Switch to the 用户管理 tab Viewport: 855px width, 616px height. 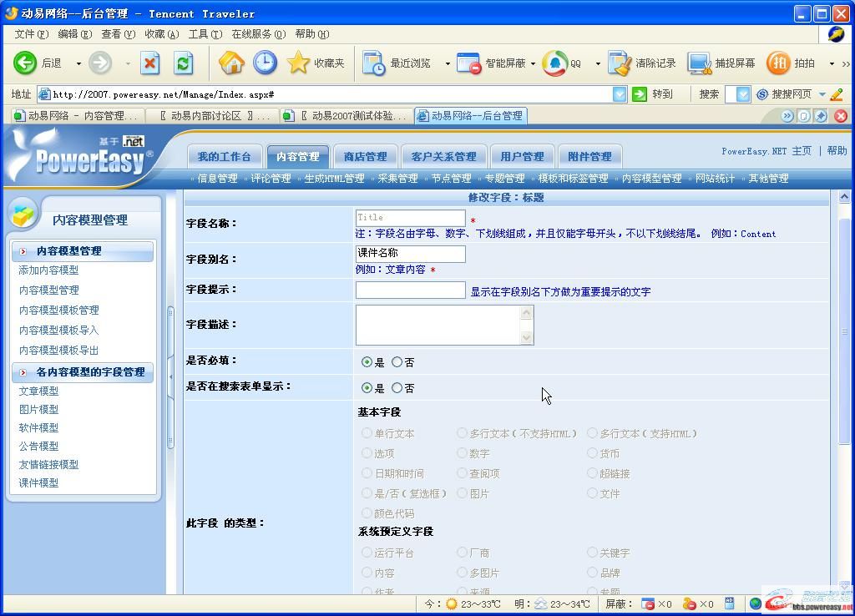(522, 155)
